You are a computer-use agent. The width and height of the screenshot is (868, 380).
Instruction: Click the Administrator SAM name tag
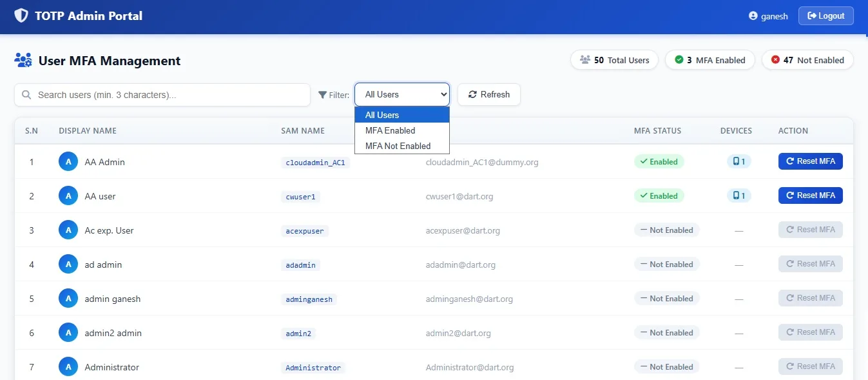(313, 368)
